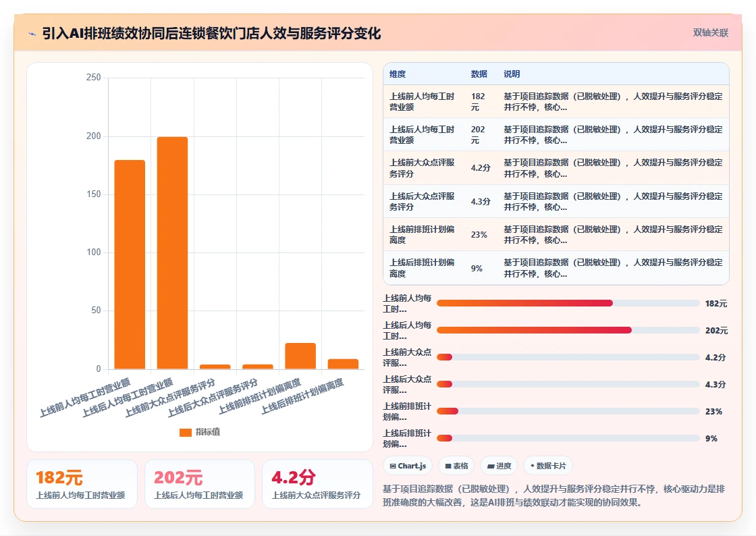Click the y-axis label 50
Viewport: 756px width, 536px height.
[x=96, y=311]
